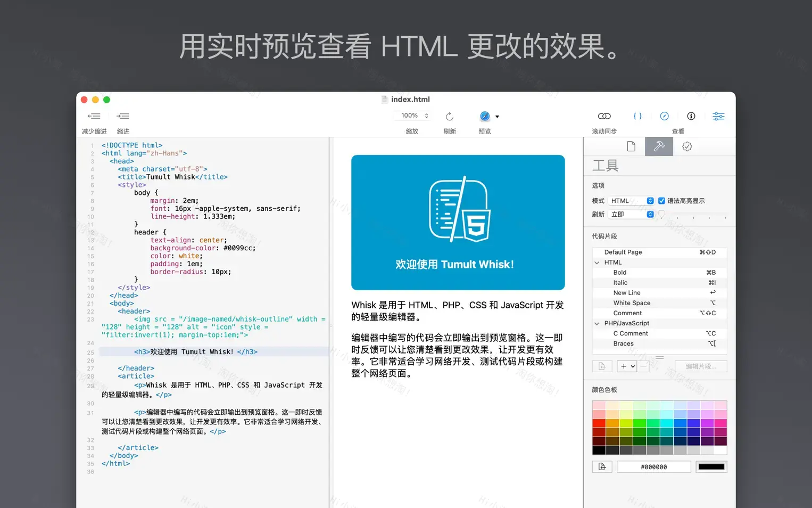Click the 查看 view settings sliders icon
Image resolution: width=812 pixels, height=508 pixels.
tap(718, 116)
